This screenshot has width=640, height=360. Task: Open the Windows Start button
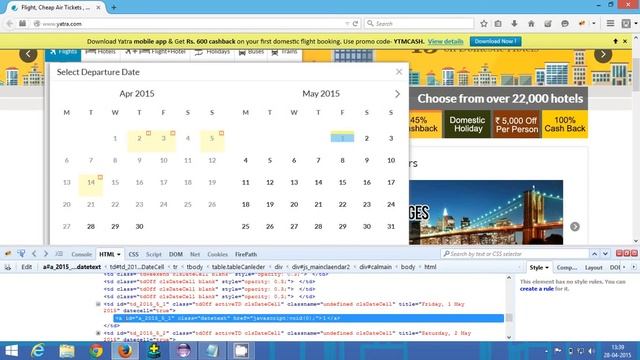(11, 351)
